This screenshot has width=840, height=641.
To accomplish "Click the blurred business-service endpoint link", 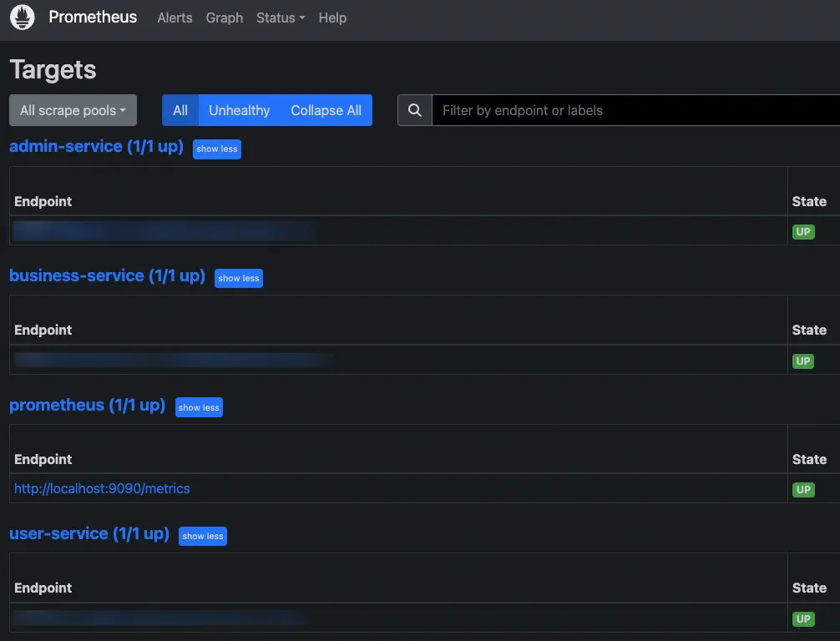I will tap(173, 360).
